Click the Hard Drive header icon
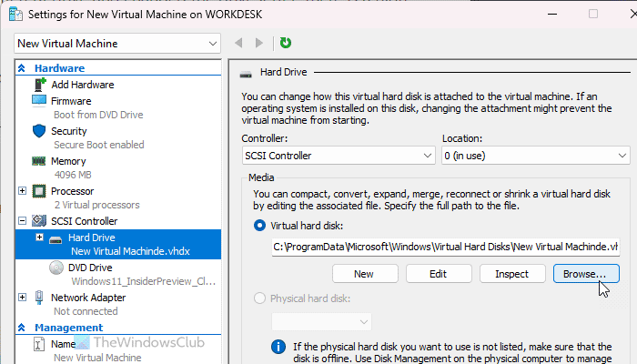637x364 pixels. [x=246, y=74]
